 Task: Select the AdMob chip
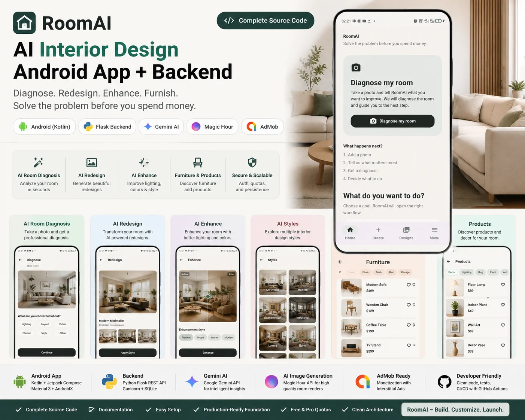coord(262,127)
